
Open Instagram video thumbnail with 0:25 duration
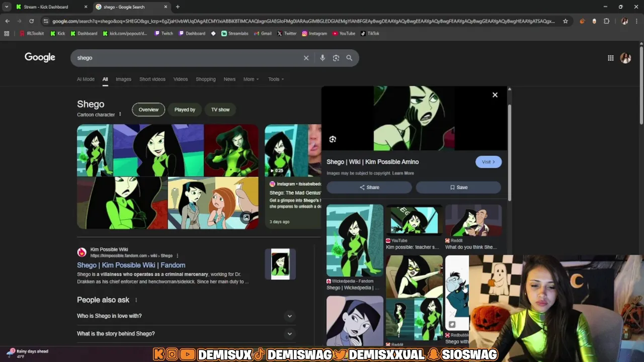[293, 151]
